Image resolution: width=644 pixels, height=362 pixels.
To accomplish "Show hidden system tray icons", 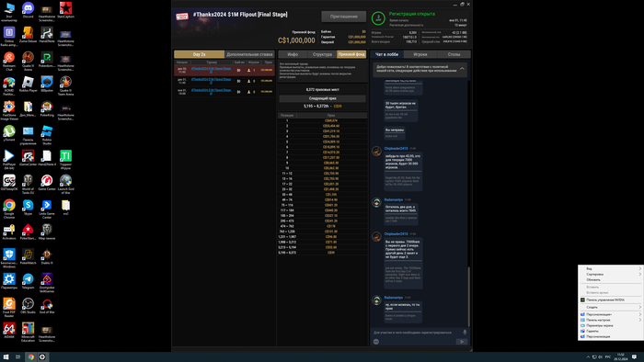I will click(x=588, y=357).
